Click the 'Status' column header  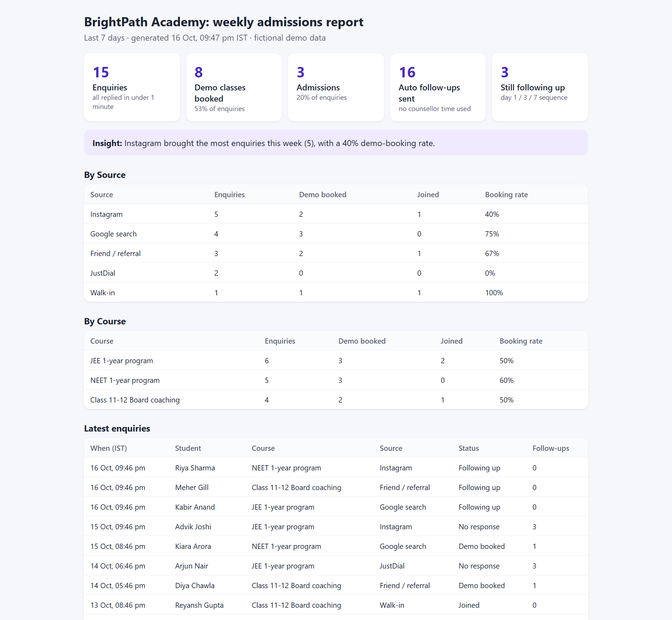(x=469, y=448)
